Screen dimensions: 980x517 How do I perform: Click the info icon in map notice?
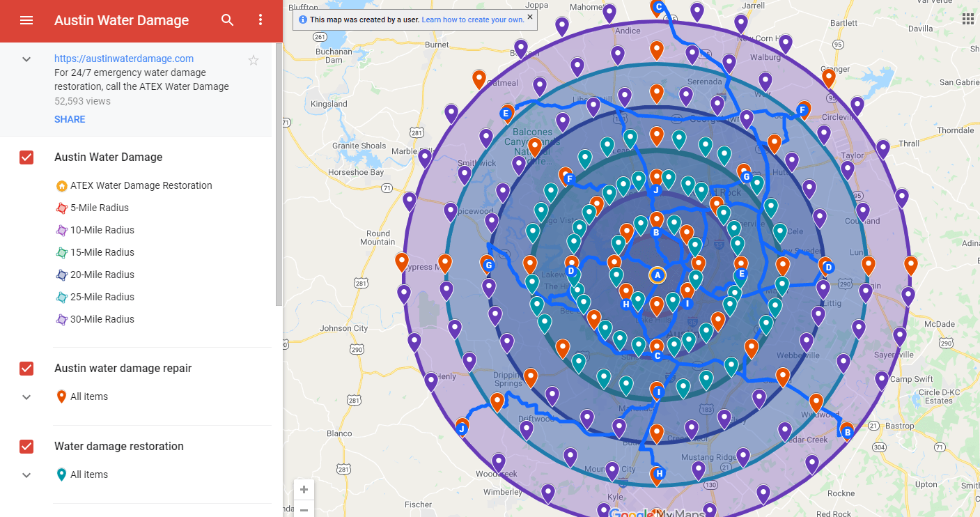pyautogui.click(x=303, y=20)
